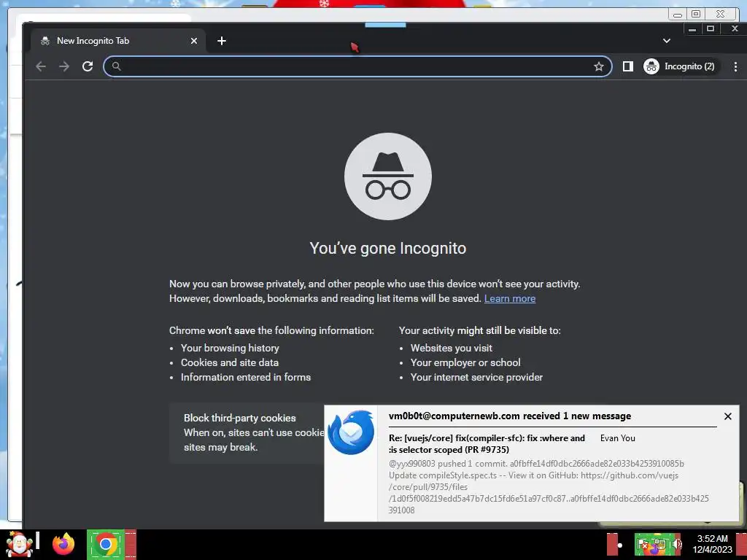Click the large Incognito spy icon
Screen dimensions: 747x560
(x=388, y=176)
